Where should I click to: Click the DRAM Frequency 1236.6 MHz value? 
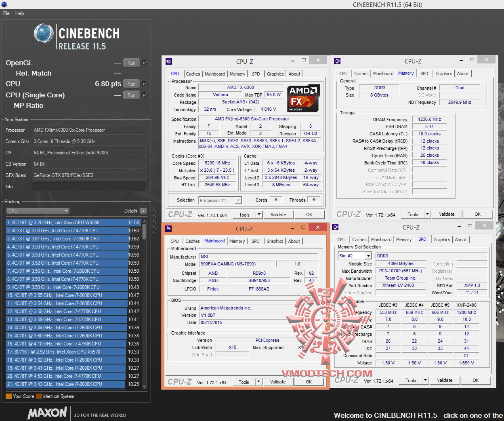pos(430,120)
